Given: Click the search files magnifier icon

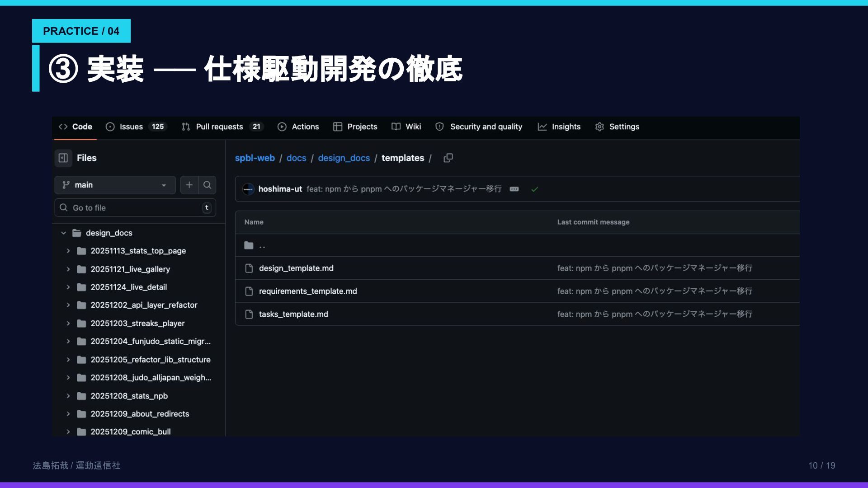Looking at the screenshot, I should click(207, 185).
